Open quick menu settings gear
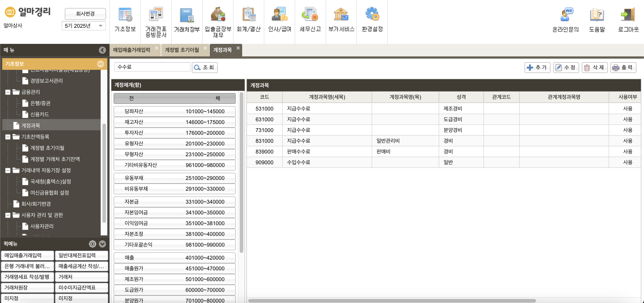 click(x=92, y=244)
